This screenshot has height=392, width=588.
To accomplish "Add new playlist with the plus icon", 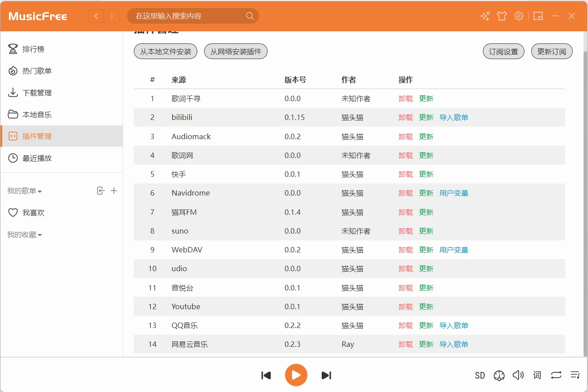I will coord(114,191).
